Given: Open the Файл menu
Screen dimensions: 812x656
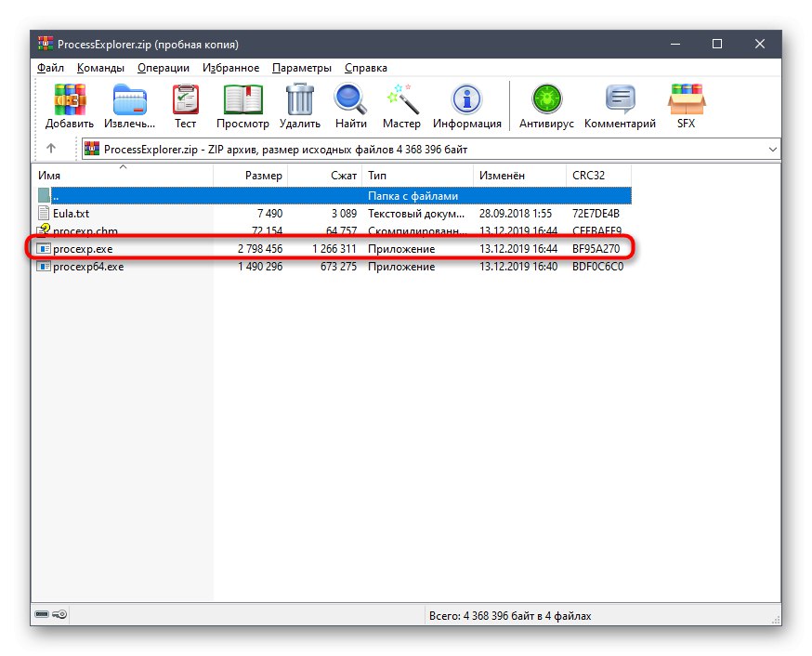Looking at the screenshot, I should tap(50, 68).
